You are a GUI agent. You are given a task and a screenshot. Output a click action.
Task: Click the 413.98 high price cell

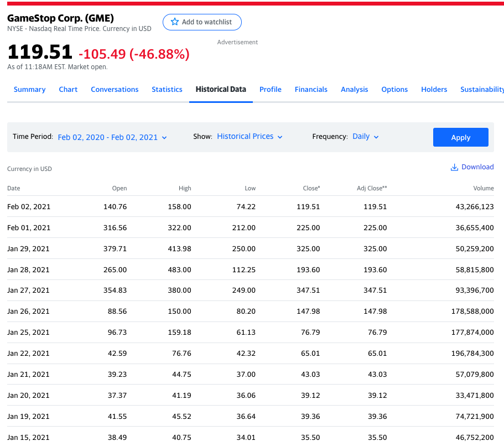[x=179, y=249]
